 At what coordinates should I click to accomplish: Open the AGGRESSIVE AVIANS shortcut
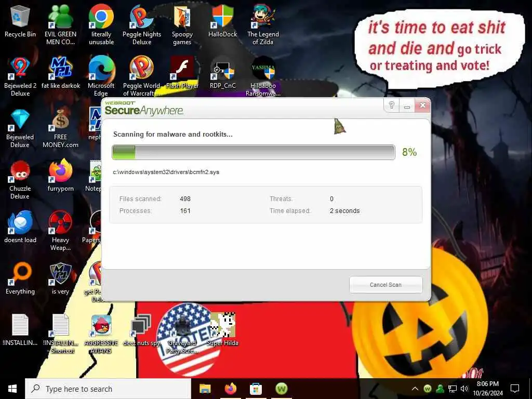click(101, 334)
